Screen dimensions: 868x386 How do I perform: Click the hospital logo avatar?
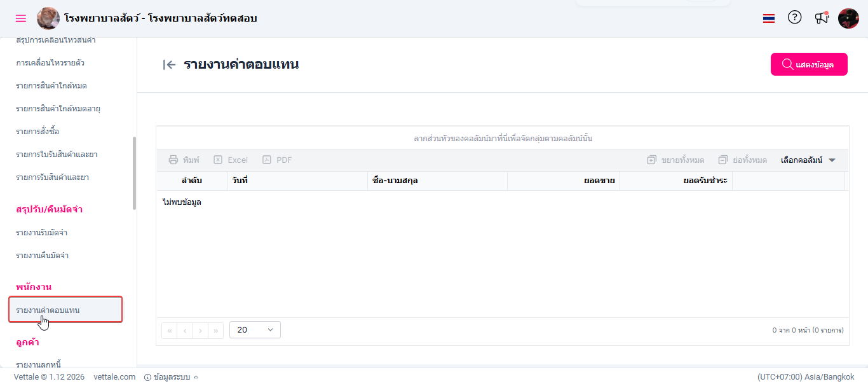tap(48, 18)
